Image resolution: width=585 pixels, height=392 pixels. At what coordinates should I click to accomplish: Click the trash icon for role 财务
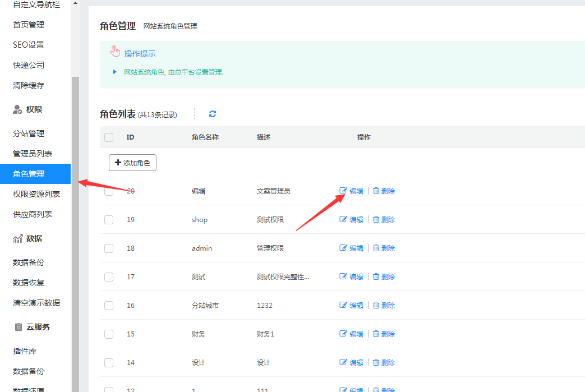coord(376,334)
